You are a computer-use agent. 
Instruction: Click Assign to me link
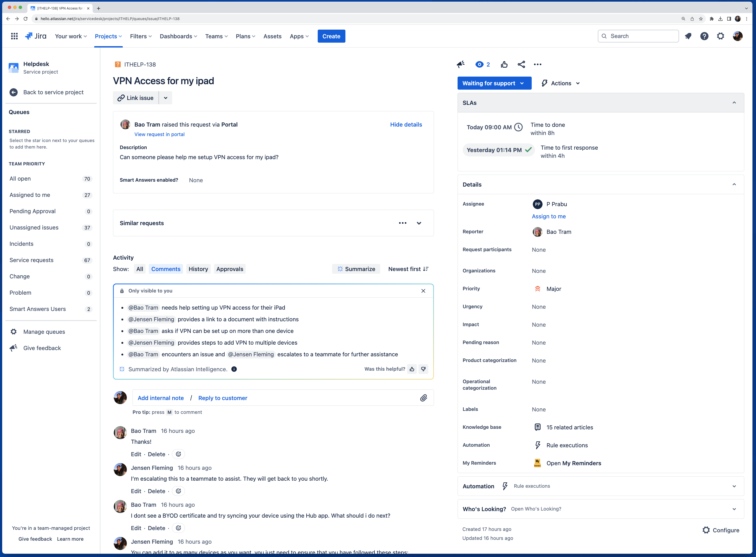(x=548, y=216)
